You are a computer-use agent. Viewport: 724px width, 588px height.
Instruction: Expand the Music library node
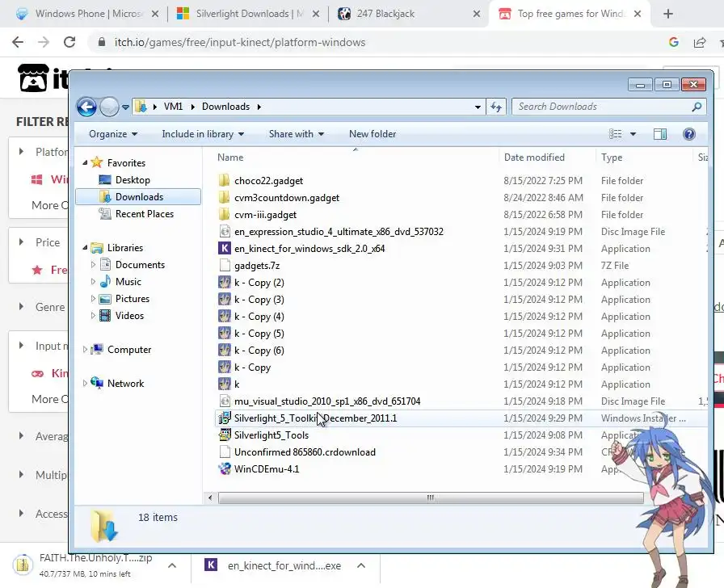click(x=93, y=282)
